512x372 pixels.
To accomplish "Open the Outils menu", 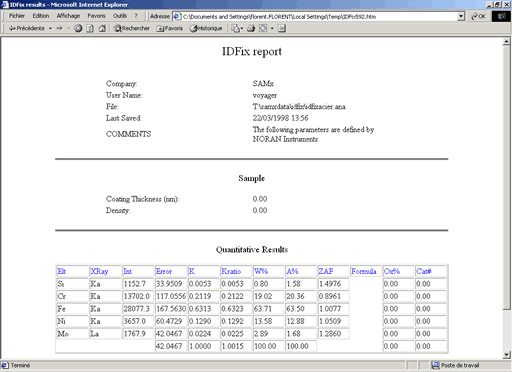I will click(120, 16).
